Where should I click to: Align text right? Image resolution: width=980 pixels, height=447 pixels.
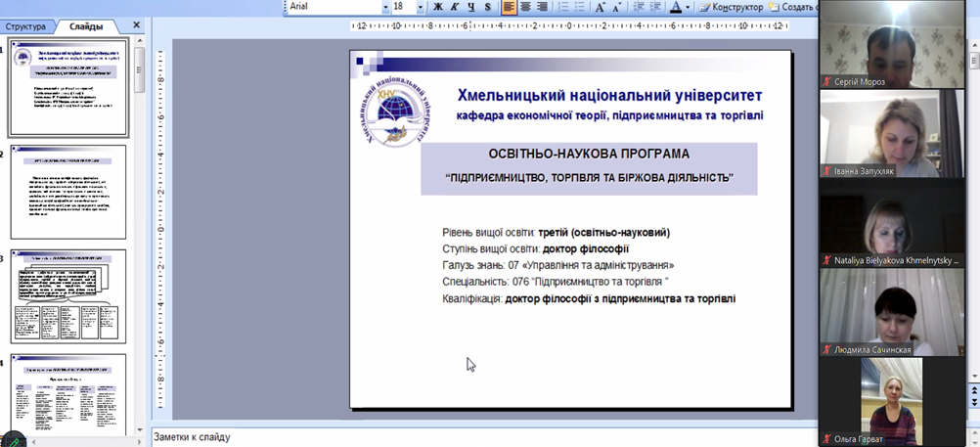[542, 7]
